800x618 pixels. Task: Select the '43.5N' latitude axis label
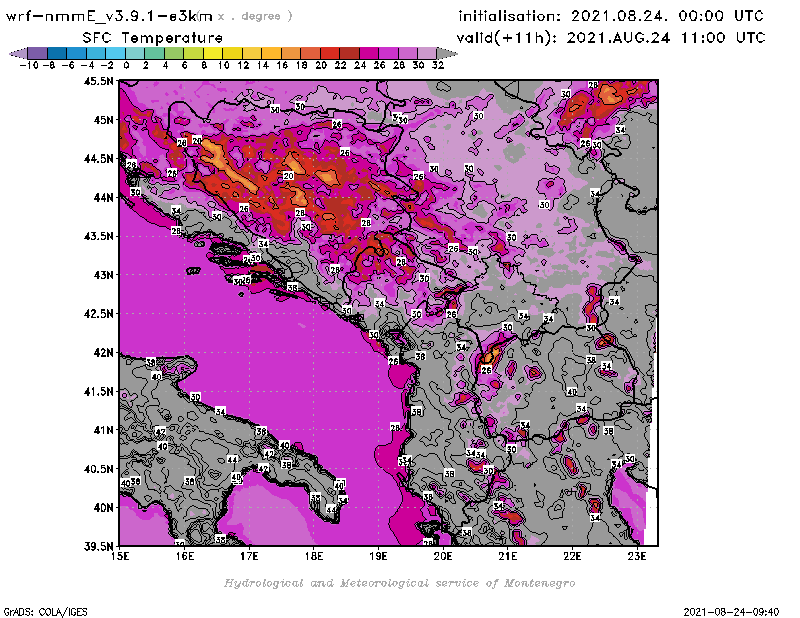tap(98, 236)
